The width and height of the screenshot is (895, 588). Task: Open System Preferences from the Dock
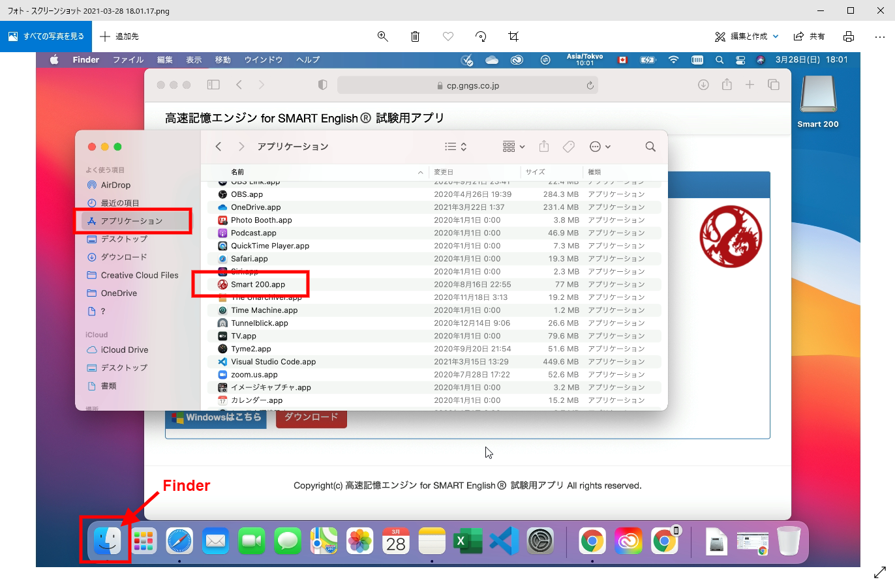540,540
